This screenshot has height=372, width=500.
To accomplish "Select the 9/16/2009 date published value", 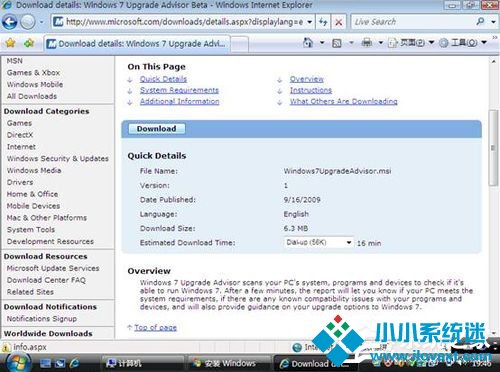I will pos(302,200).
